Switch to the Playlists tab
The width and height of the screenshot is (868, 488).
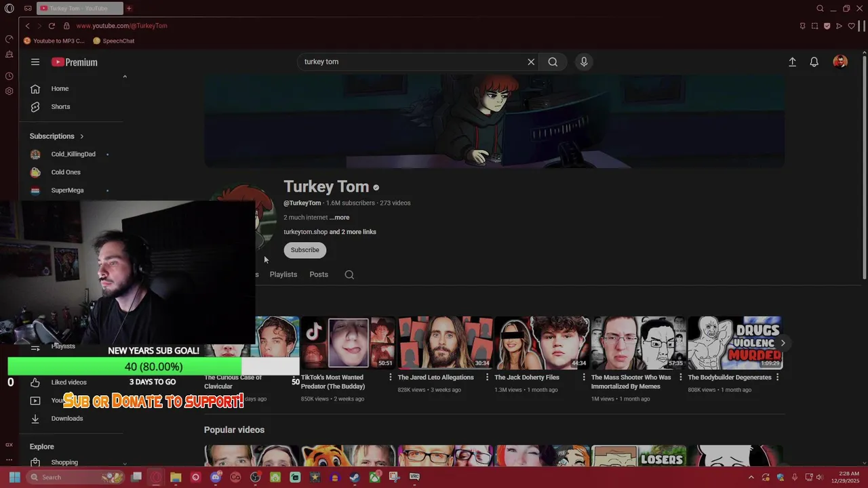click(x=283, y=274)
